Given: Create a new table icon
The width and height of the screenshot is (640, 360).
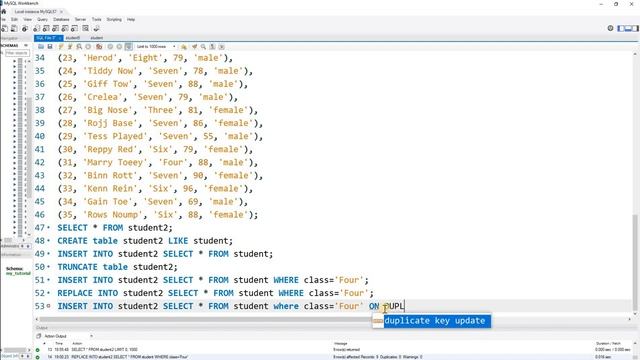Looking at the screenshot, I should point(46,29).
